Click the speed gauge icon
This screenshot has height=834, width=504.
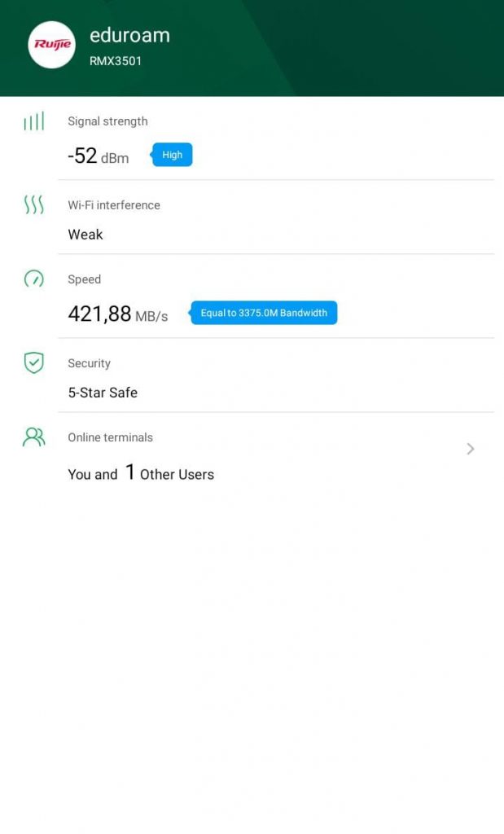click(x=33, y=279)
